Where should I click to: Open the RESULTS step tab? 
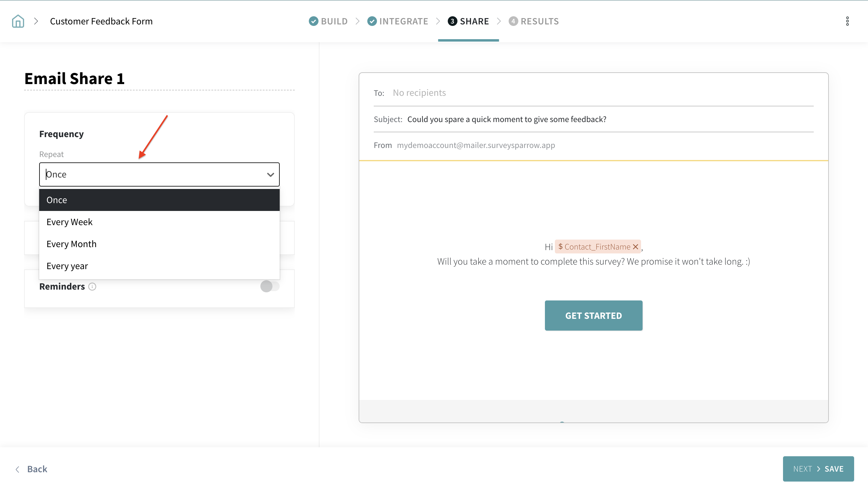(539, 21)
